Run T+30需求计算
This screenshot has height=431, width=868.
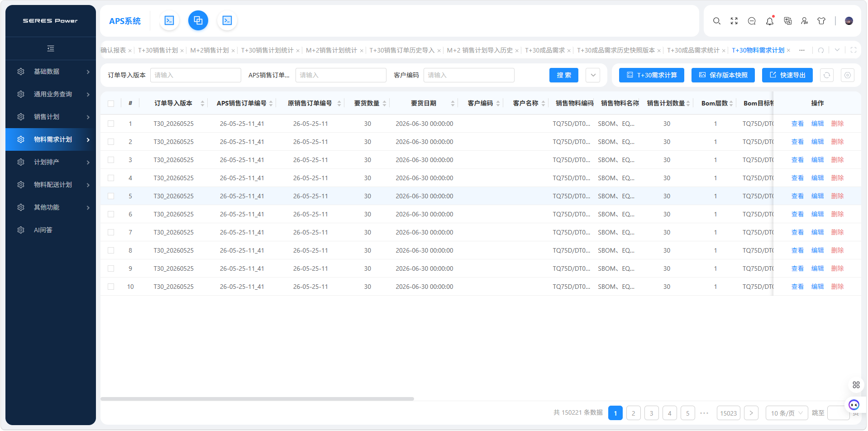[652, 75]
